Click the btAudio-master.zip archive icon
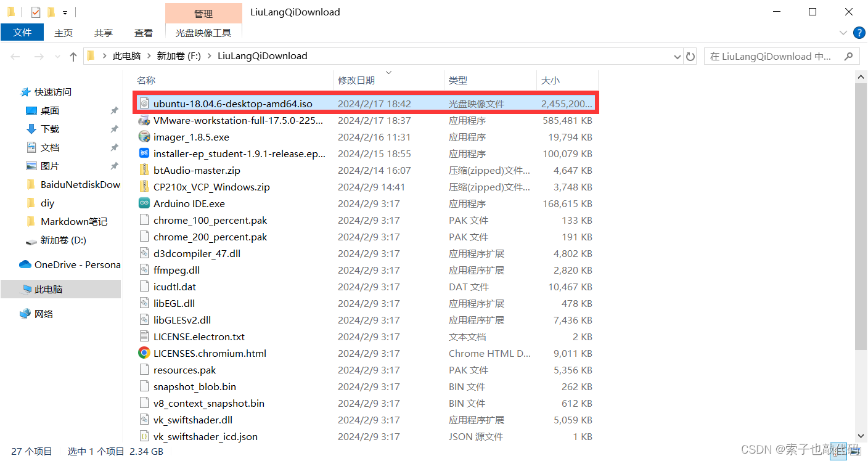The width and height of the screenshot is (868, 461). [144, 170]
